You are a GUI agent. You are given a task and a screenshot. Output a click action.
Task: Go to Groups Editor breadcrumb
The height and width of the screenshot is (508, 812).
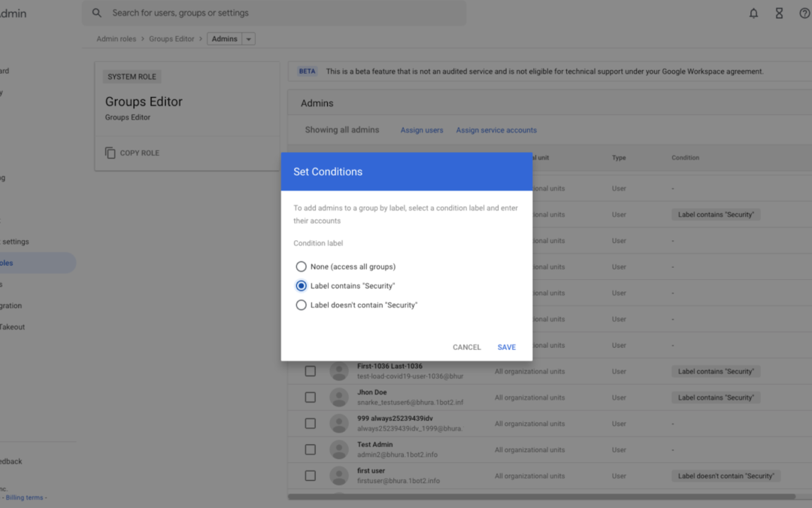coord(171,39)
